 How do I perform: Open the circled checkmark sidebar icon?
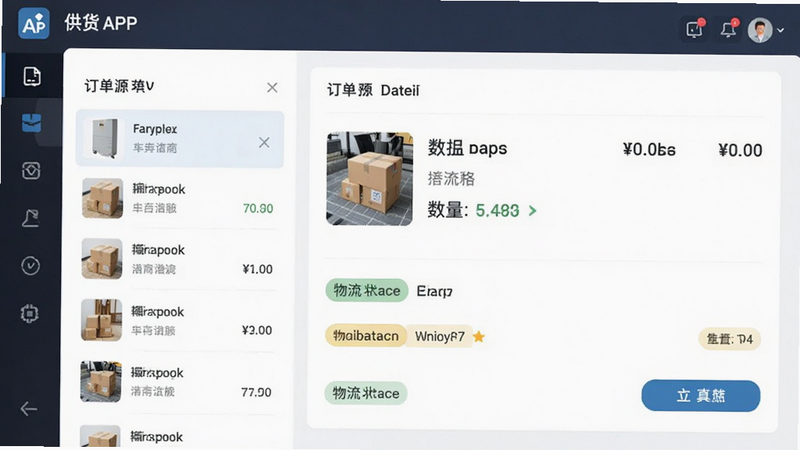31,266
